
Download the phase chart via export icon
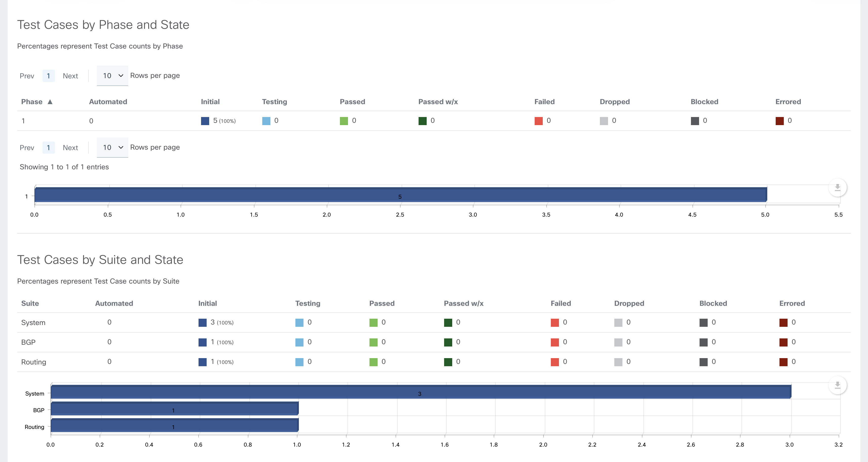(837, 188)
